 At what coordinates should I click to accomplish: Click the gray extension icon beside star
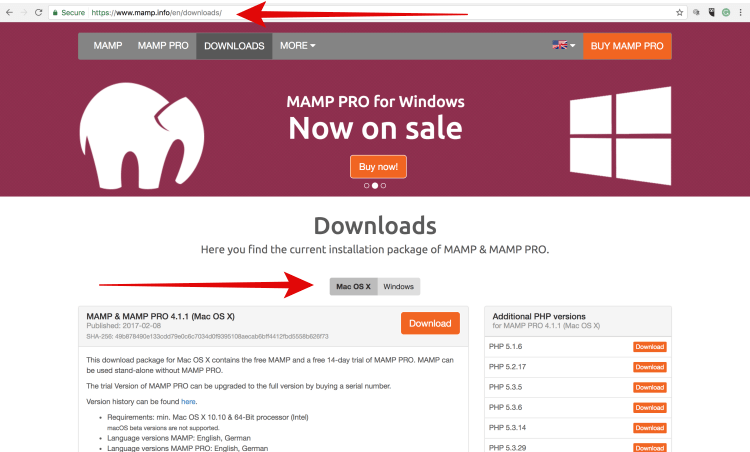point(696,12)
